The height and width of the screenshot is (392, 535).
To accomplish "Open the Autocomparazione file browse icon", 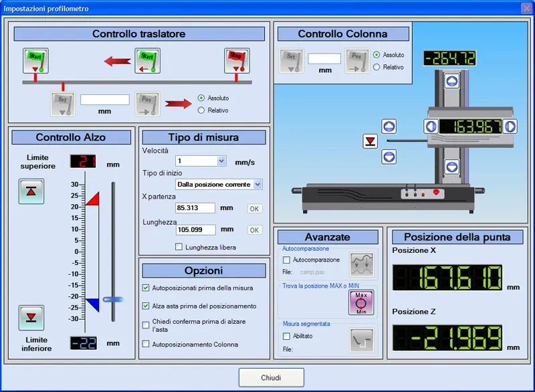I will pyautogui.click(x=362, y=264).
